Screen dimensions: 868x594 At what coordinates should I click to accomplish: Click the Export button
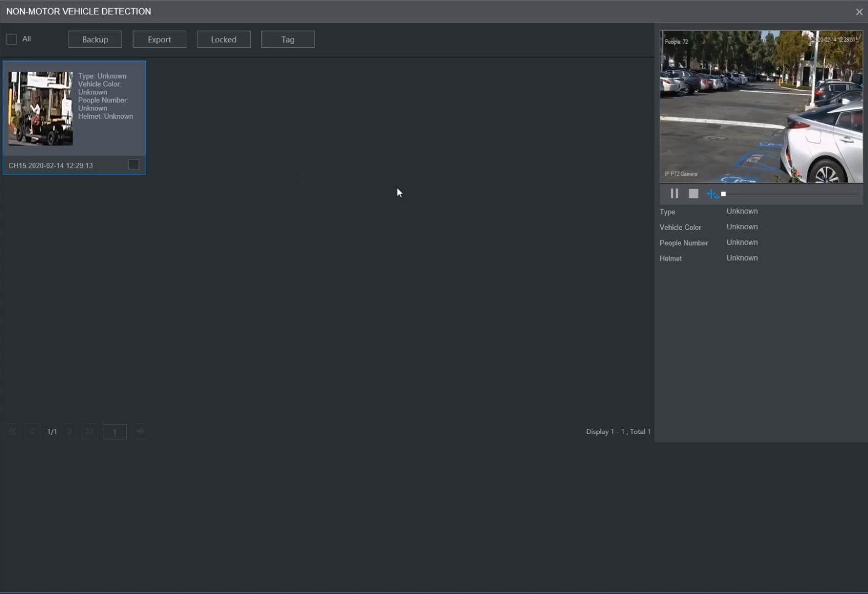(x=159, y=40)
